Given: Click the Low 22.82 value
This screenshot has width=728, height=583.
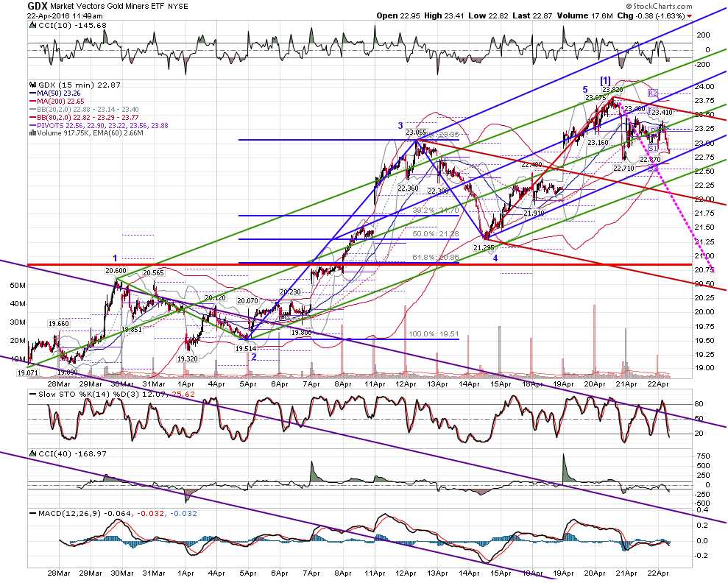Looking at the screenshot, I should [488, 15].
